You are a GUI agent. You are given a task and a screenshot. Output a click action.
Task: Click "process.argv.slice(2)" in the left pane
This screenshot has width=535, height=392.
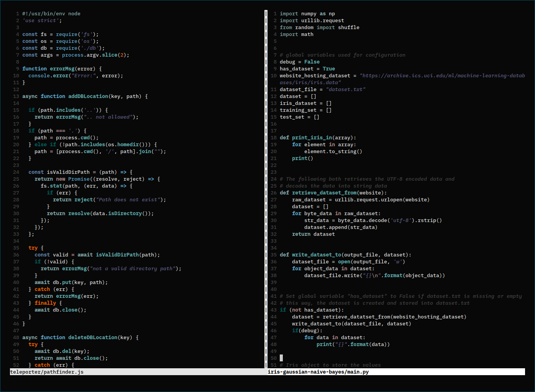[x=94, y=55]
